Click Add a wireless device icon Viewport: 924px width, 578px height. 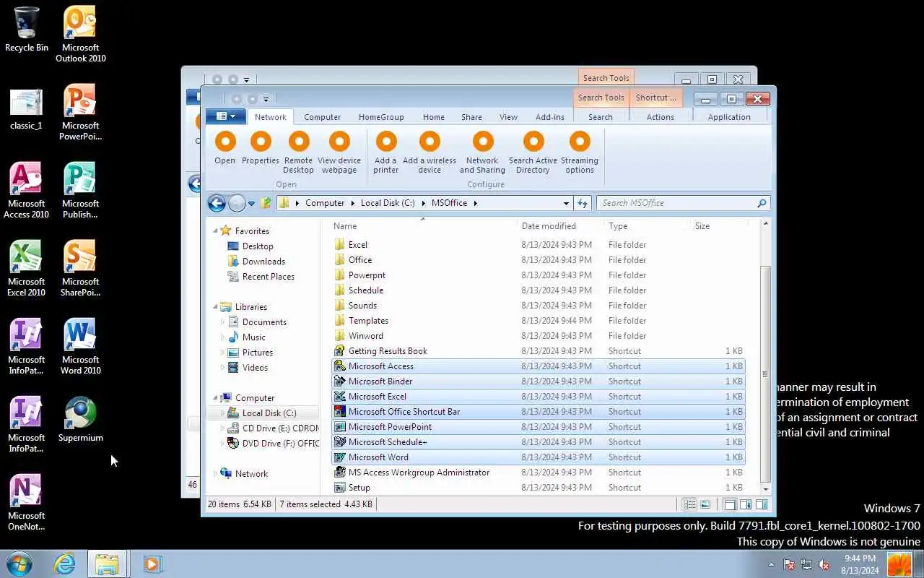[x=430, y=142]
